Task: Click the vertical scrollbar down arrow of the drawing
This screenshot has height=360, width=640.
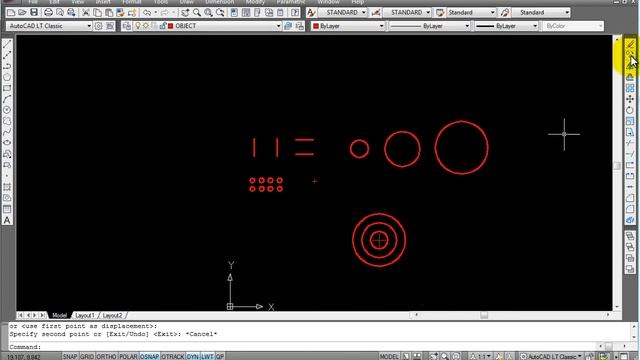Action: click(x=617, y=307)
